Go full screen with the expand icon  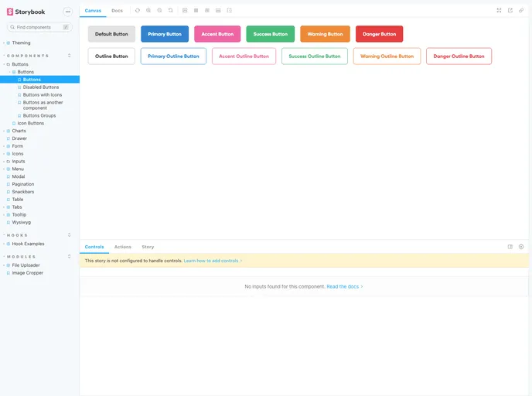(499, 11)
